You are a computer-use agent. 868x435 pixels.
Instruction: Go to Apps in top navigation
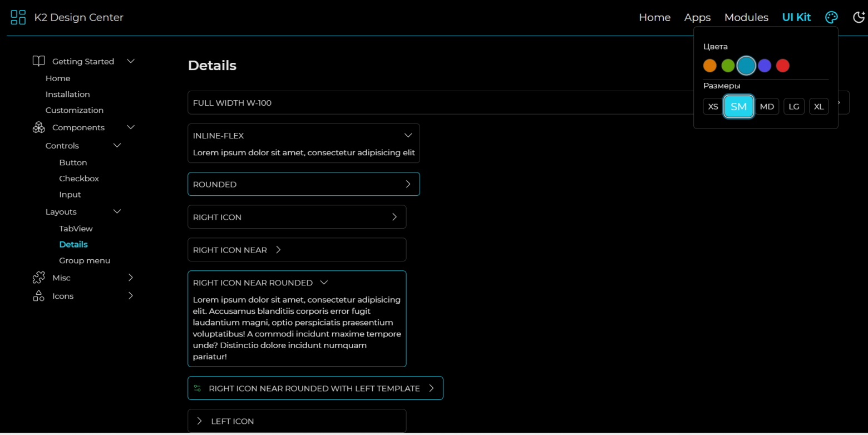coord(697,17)
